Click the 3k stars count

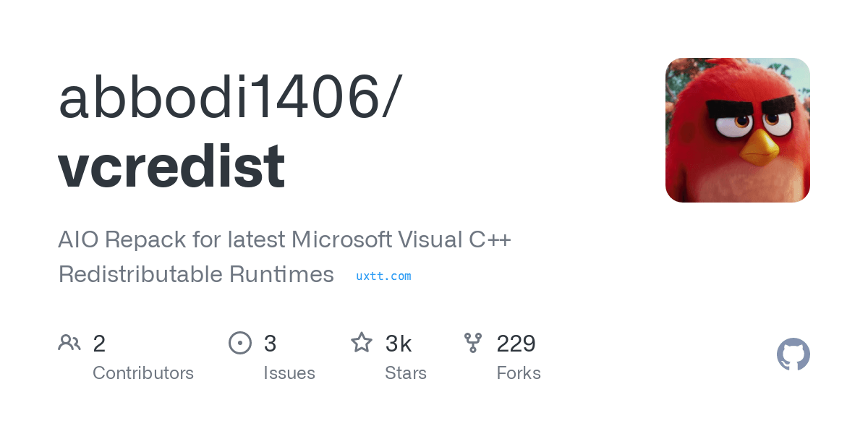pyautogui.click(x=399, y=344)
